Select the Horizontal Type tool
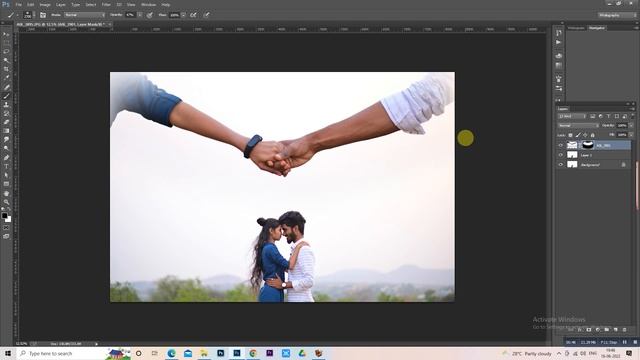The image size is (640, 360). [x=6, y=166]
